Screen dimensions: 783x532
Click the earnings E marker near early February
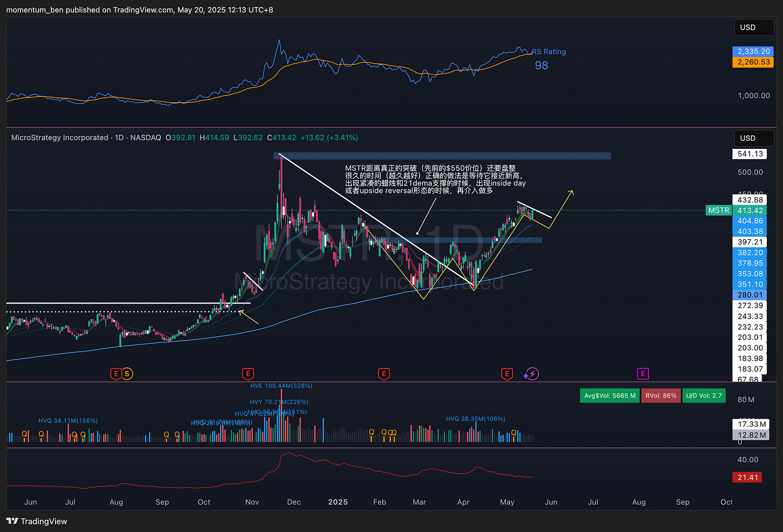(383, 373)
